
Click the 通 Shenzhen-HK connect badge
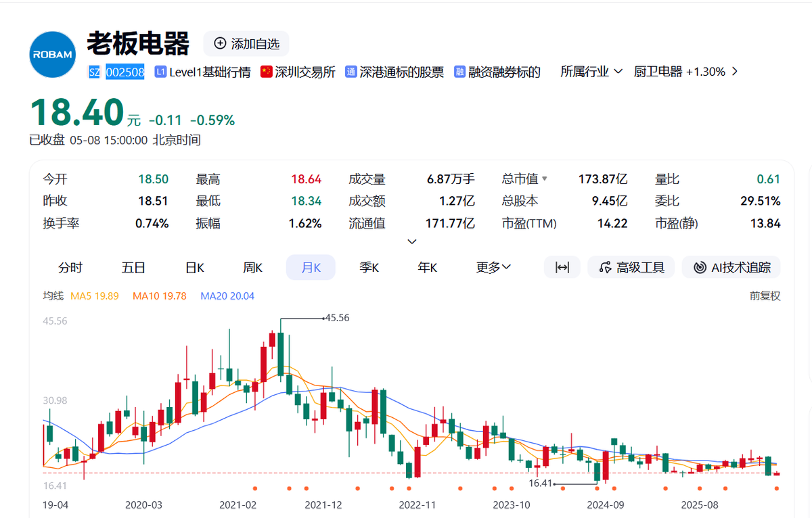pos(351,72)
